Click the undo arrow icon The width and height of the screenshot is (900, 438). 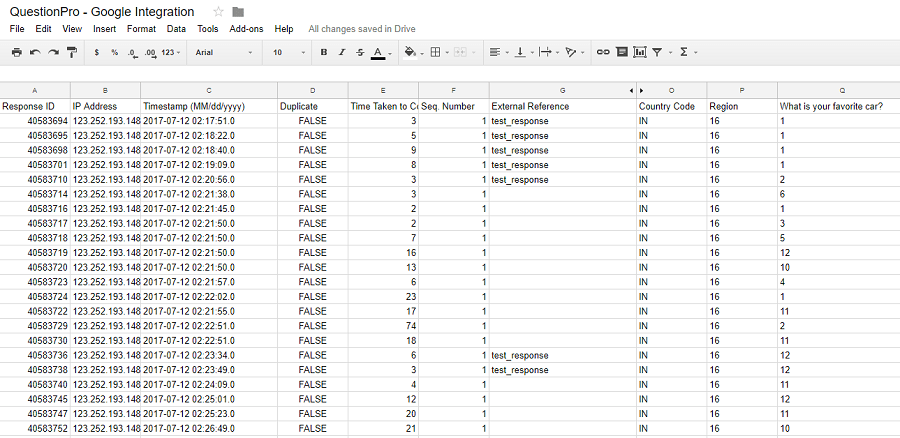click(x=35, y=52)
